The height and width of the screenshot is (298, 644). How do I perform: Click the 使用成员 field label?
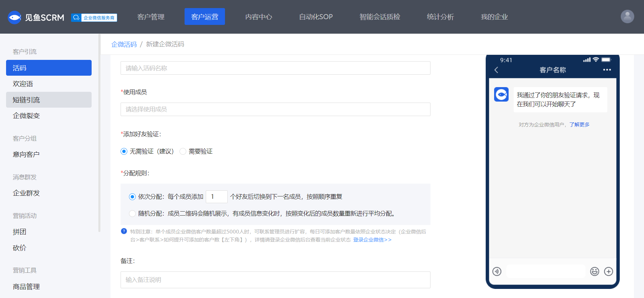click(x=134, y=92)
